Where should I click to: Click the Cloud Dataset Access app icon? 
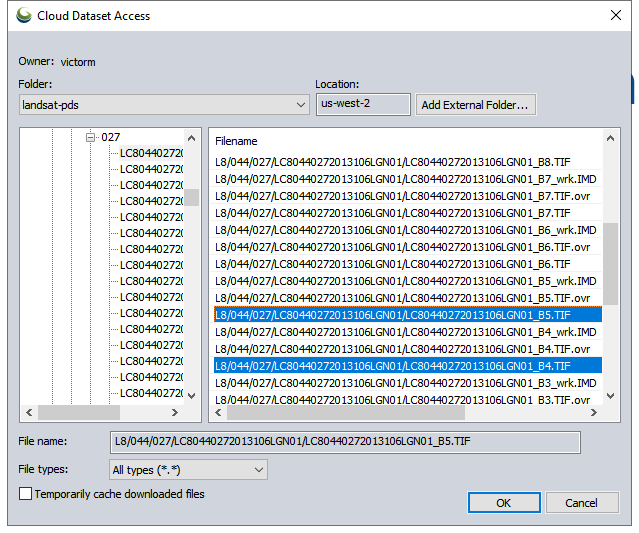click(x=24, y=15)
